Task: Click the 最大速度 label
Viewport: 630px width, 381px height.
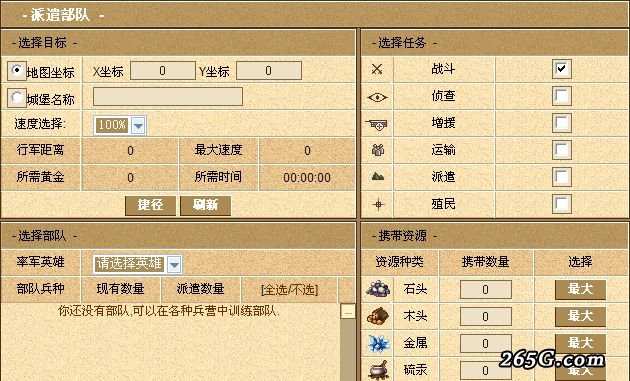Action: click(x=218, y=150)
